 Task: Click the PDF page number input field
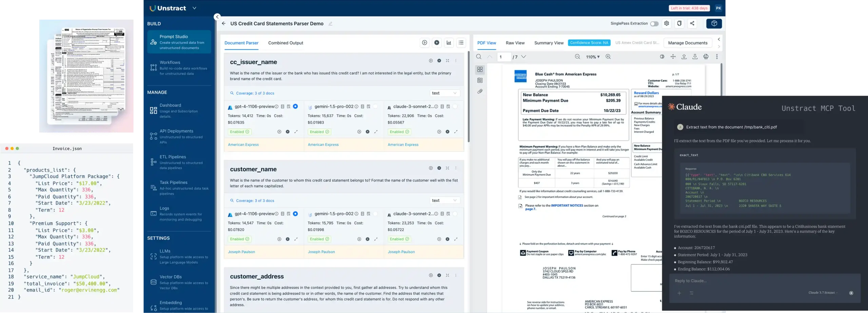[504, 57]
